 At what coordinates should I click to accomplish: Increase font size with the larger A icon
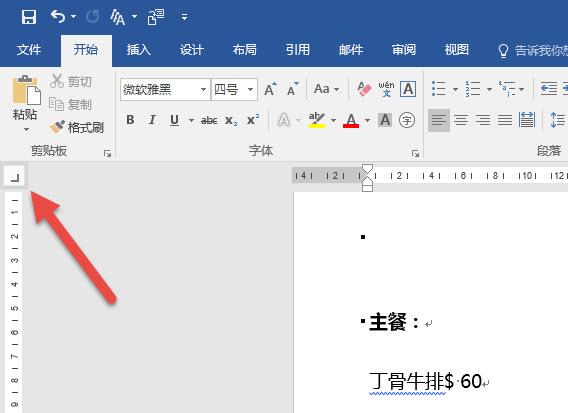coord(270,89)
